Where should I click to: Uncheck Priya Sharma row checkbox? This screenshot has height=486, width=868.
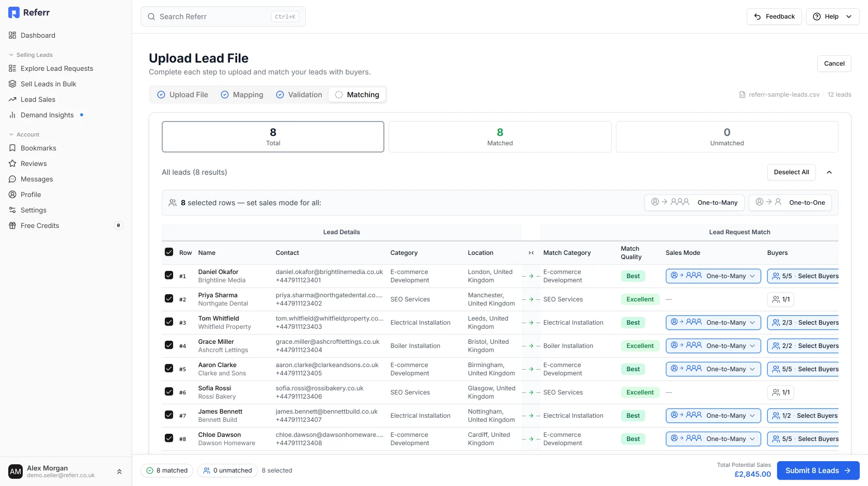(x=169, y=299)
